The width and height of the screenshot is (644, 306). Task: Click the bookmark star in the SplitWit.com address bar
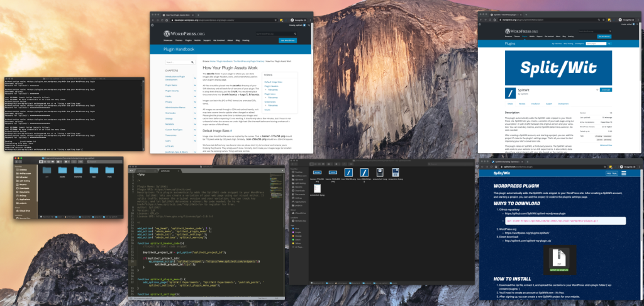pyautogui.click(x=605, y=167)
